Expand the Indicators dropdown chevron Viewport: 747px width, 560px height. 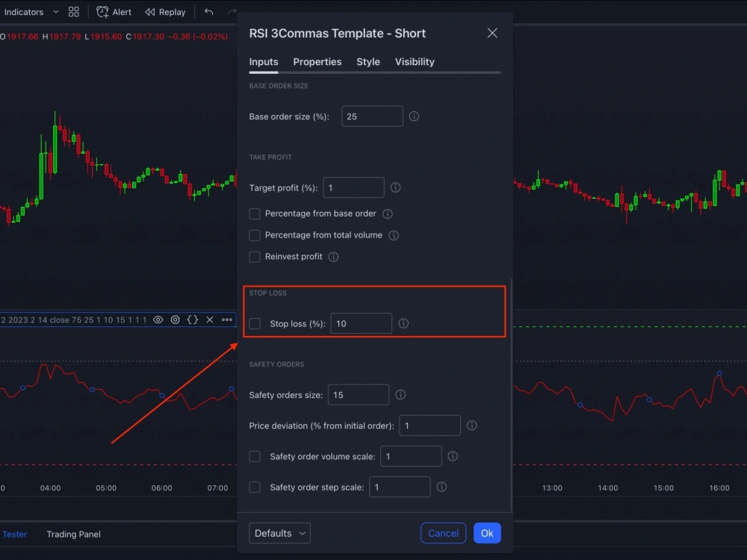pos(56,12)
